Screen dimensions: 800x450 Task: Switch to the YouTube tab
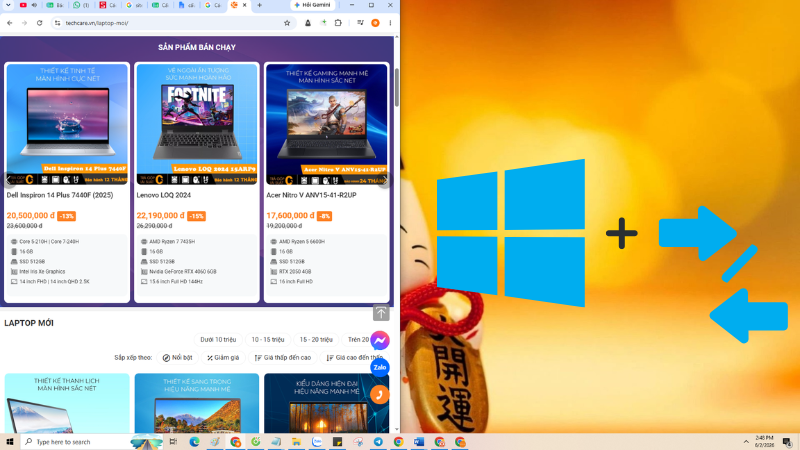(23, 5)
